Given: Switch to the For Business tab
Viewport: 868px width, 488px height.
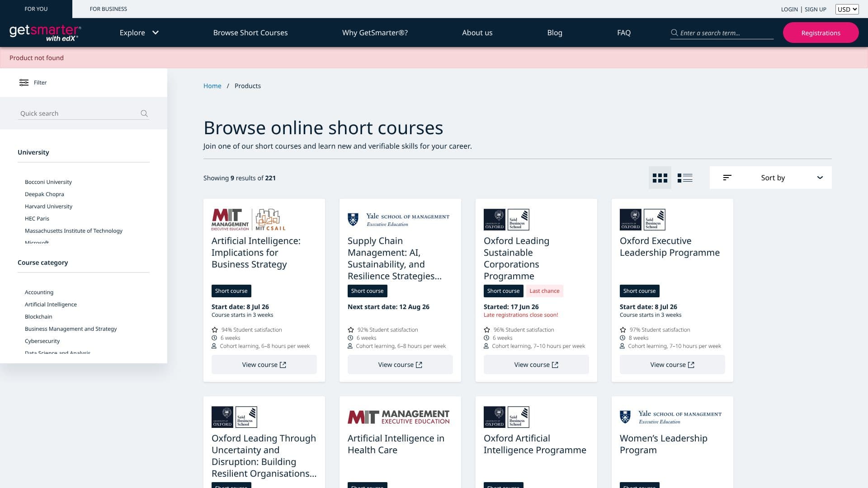Looking at the screenshot, I should (x=108, y=9).
